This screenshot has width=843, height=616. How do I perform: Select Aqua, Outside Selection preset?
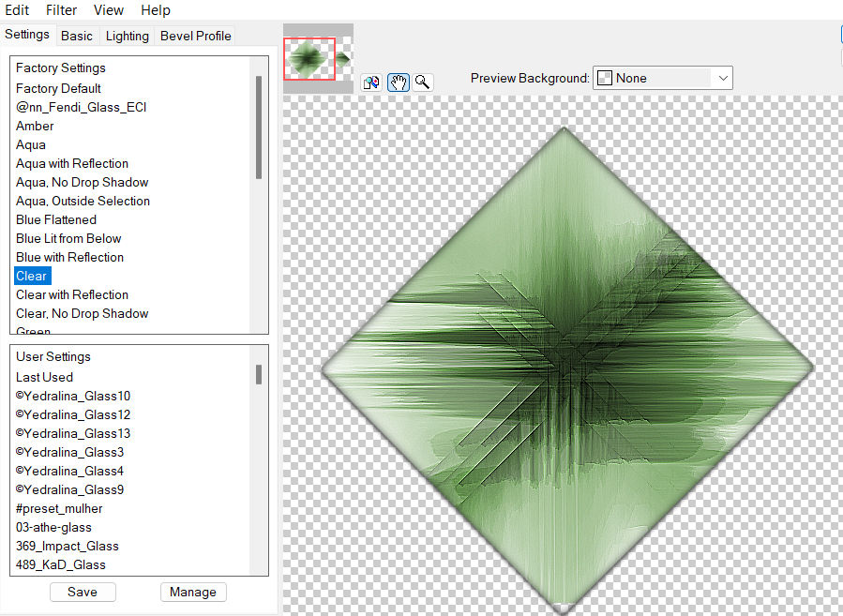[83, 201]
